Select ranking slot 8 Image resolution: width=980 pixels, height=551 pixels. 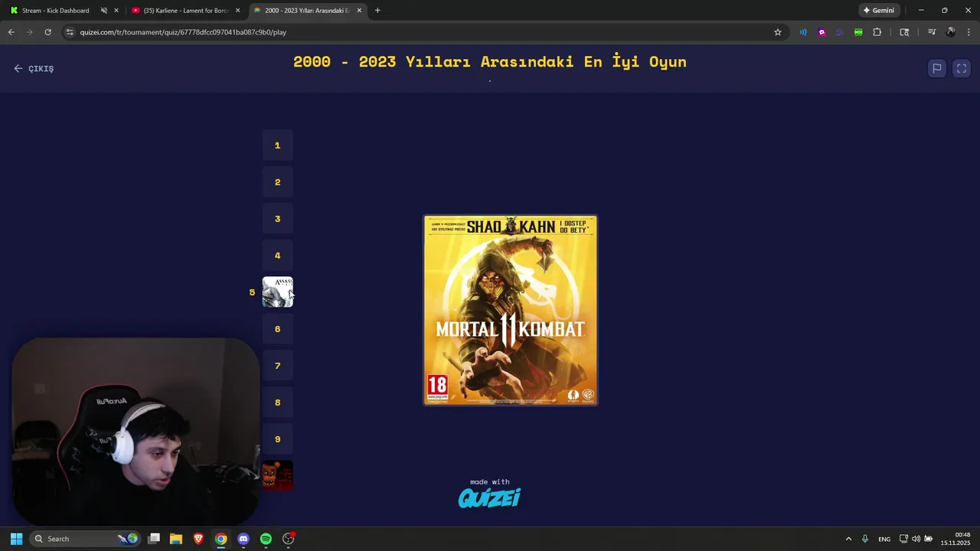(x=278, y=403)
